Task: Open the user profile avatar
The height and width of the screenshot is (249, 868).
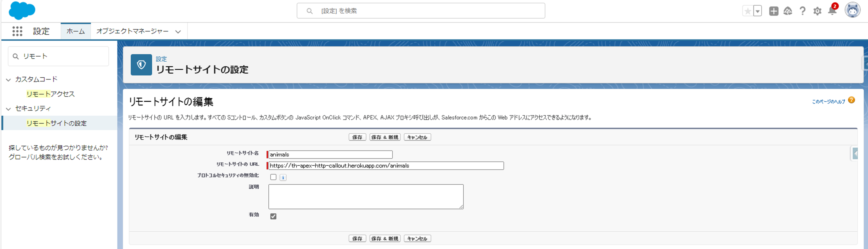Action: pyautogui.click(x=852, y=10)
